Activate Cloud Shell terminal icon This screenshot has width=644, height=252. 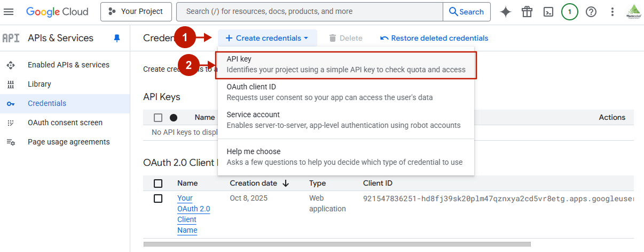point(548,12)
